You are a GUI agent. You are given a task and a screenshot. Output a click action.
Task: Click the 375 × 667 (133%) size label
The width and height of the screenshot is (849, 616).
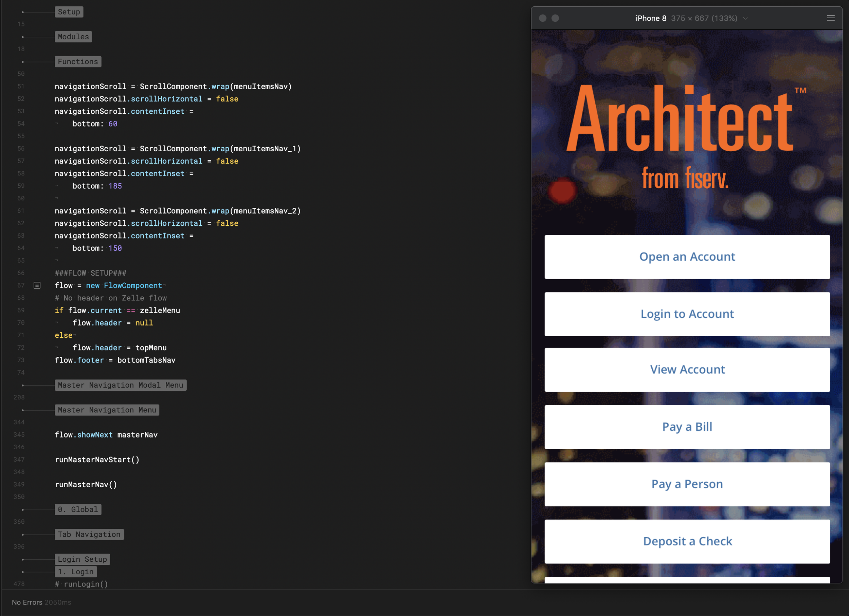point(704,18)
